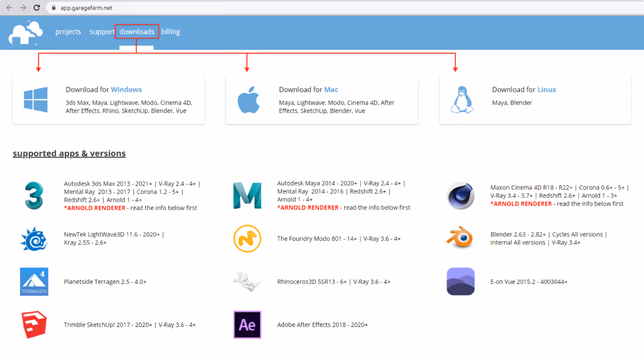Open the Download for Linux link
This screenshot has width=644, height=358.
[524, 89]
